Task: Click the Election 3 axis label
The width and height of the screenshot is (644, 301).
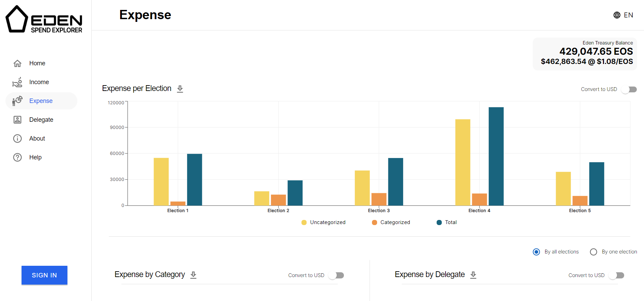Action: point(379,211)
